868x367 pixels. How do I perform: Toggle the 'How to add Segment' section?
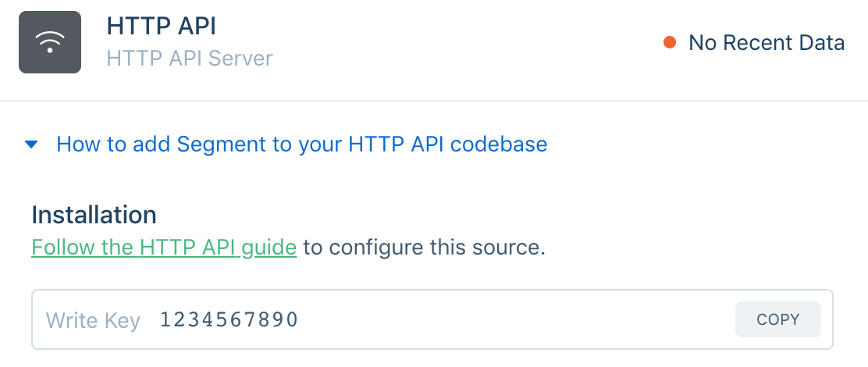(x=302, y=144)
